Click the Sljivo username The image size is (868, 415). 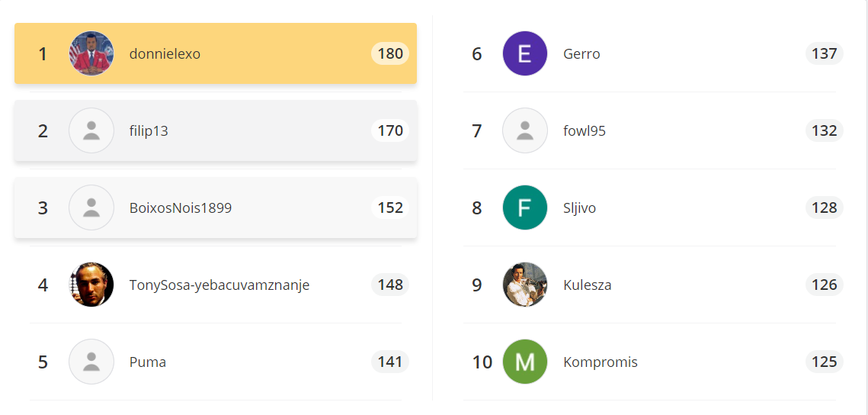(x=580, y=208)
